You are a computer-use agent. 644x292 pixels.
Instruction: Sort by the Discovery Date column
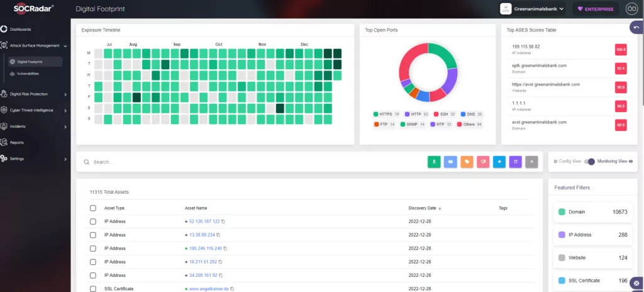tap(425, 208)
